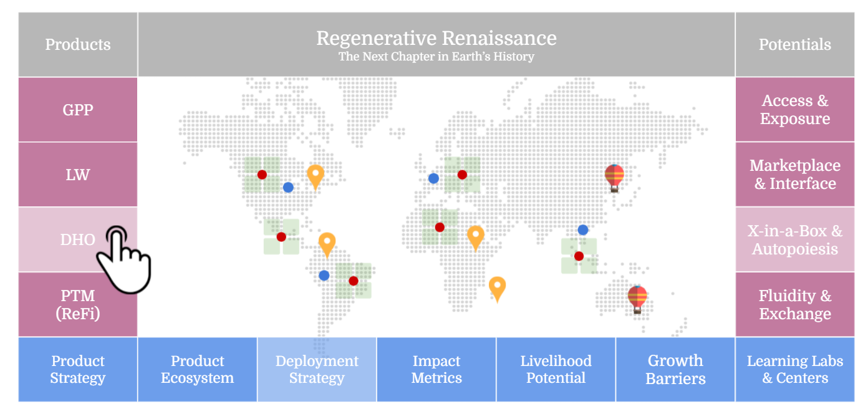Screen dimensions: 868x414
Task: Open the hot air balloon over Australia
Action: tap(637, 299)
